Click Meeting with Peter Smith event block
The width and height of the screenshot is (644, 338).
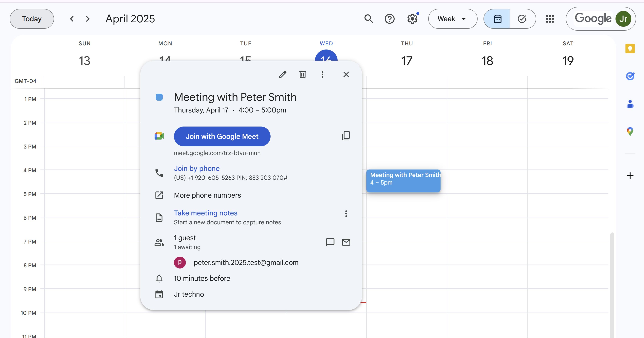pos(403,181)
